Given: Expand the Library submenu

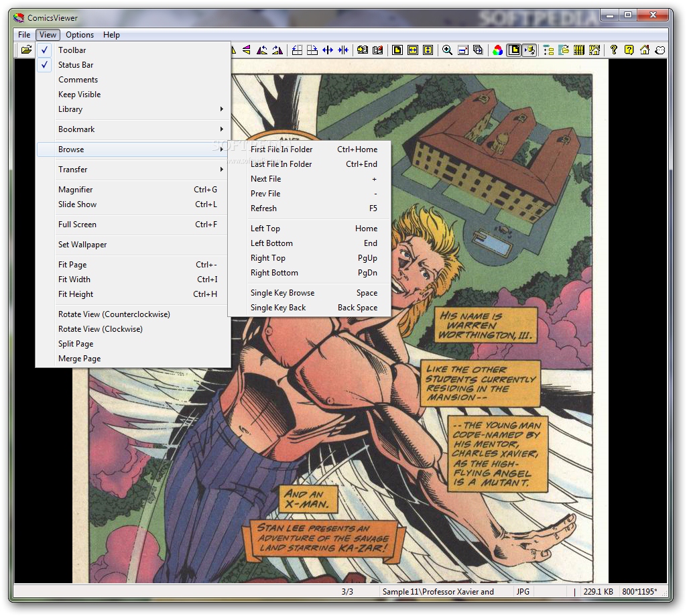Looking at the screenshot, I should pos(133,109).
